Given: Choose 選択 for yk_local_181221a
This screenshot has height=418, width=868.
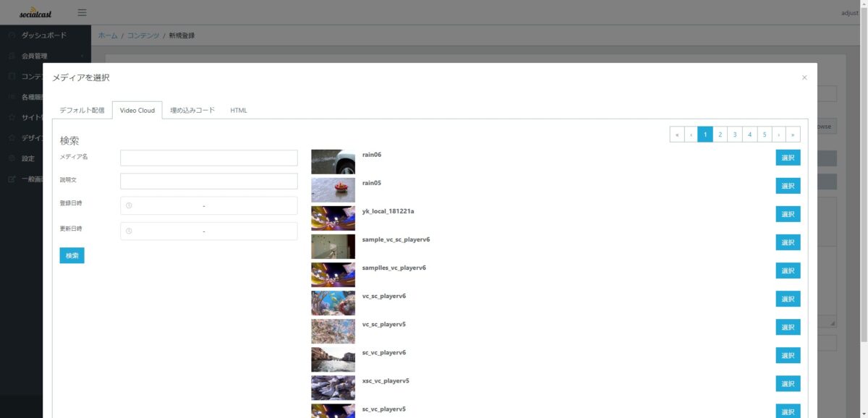Looking at the screenshot, I should click(788, 214).
